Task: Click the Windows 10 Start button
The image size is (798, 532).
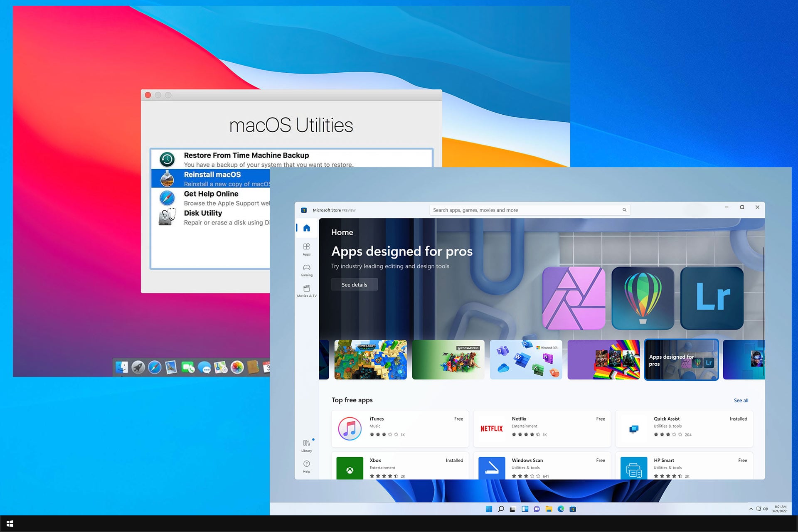Action: [10, 524]
